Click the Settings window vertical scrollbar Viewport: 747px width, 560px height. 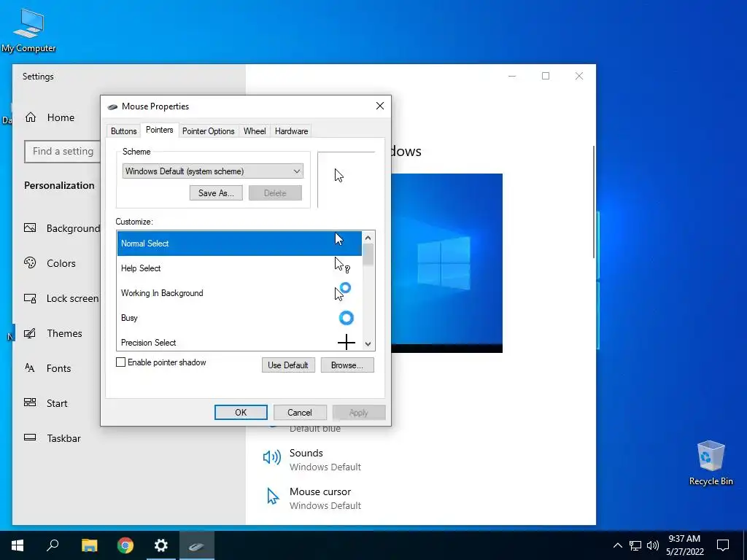pyautogui.click(x=594, y=202)
